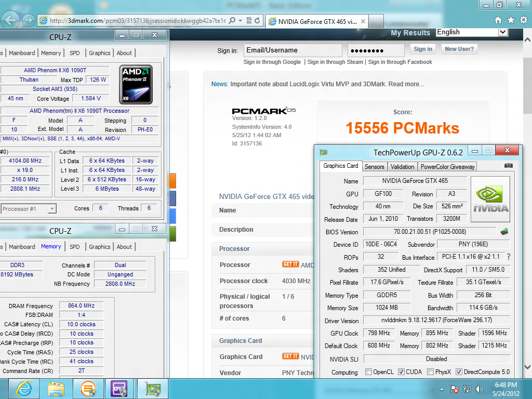Viewport: 532px width, 399px height.
Task: Click DRAM Frequency 864.0 MHz value
Action: pyautogui.click(x=81, y=305)
